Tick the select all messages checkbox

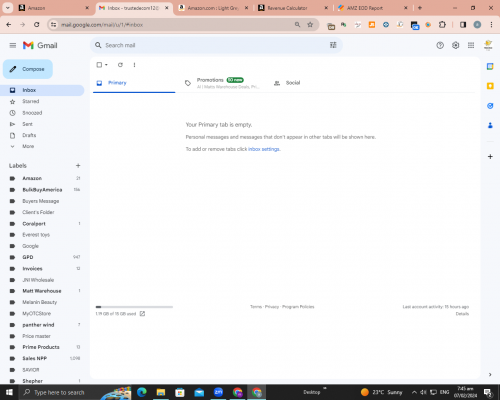click(x=99, y=65)
